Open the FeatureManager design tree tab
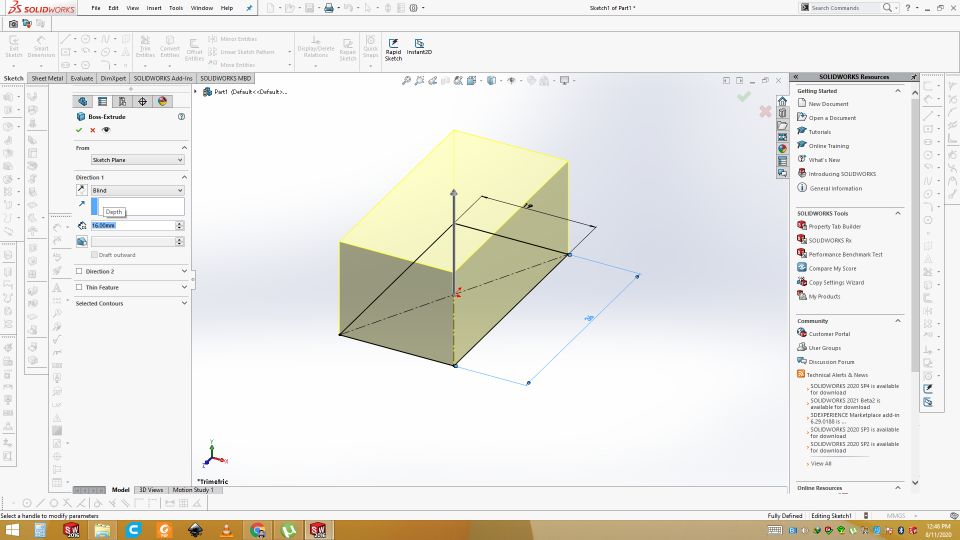 coord(83,102)
